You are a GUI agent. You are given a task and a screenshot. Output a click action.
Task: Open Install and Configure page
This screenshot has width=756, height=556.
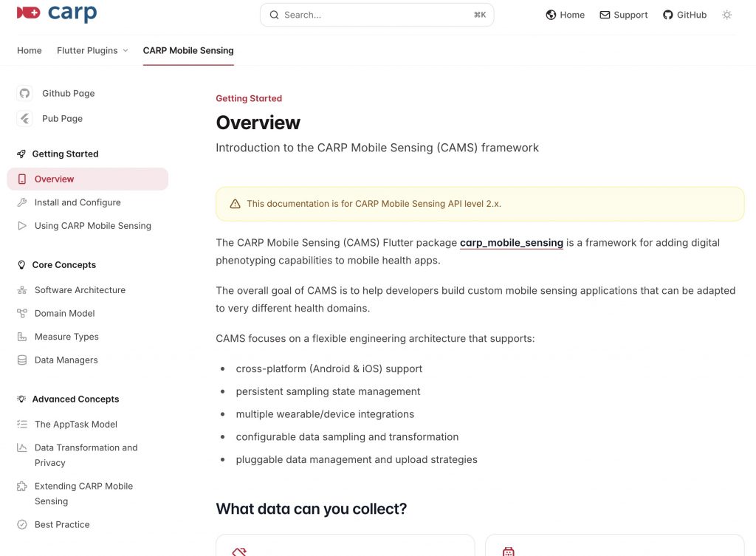pos(78,202)
